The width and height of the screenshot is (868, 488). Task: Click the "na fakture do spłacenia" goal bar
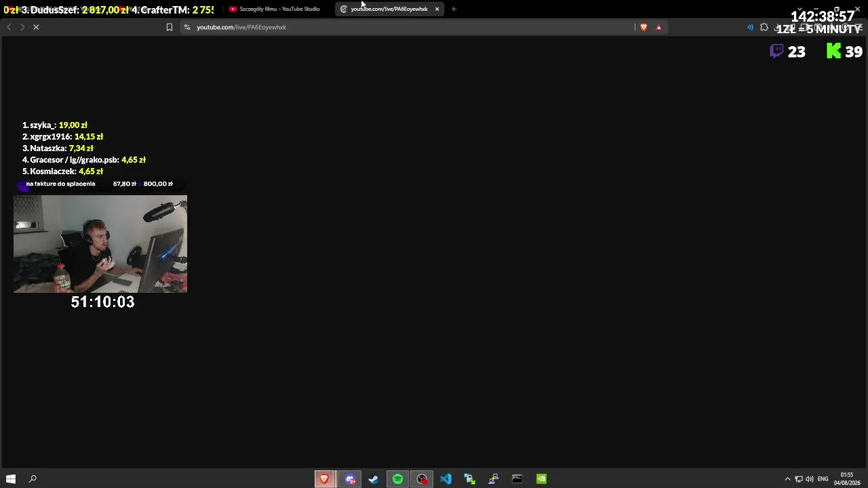100,184
